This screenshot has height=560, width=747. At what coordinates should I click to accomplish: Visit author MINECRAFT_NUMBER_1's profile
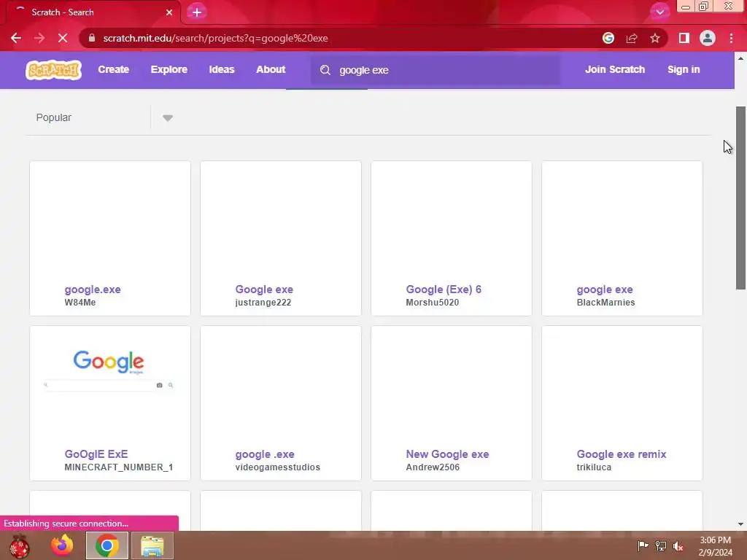click(x=119, y=467)
